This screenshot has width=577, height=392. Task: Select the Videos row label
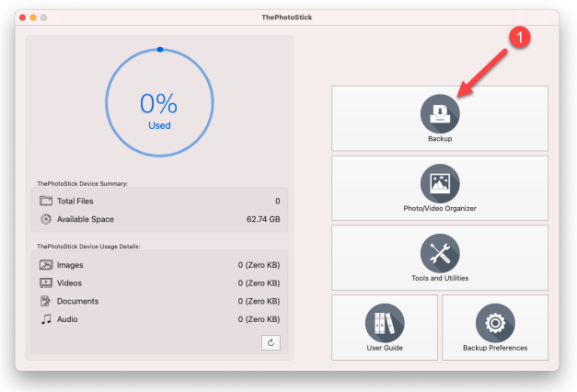[69, 283]
